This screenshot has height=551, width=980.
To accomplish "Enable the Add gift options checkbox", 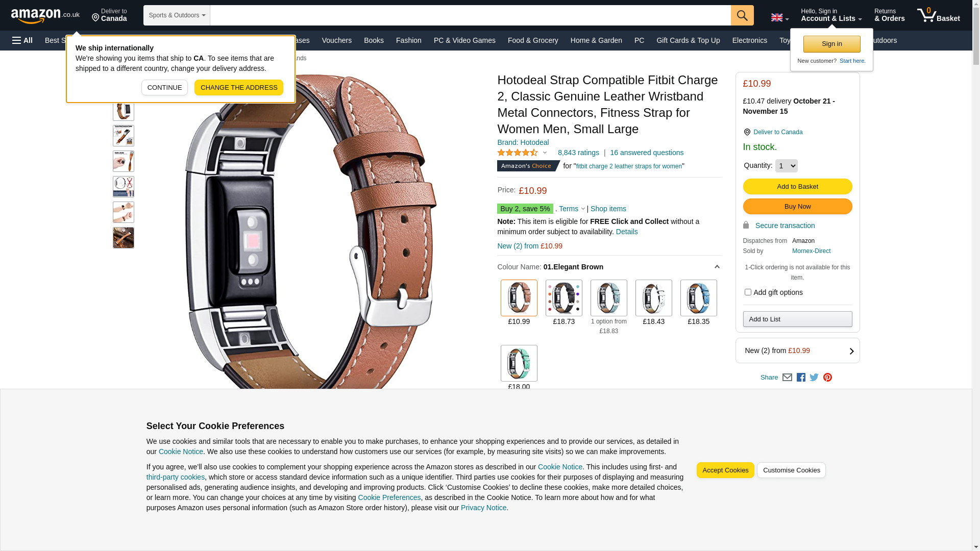I will pyautogui.click(x=748, y=292).
